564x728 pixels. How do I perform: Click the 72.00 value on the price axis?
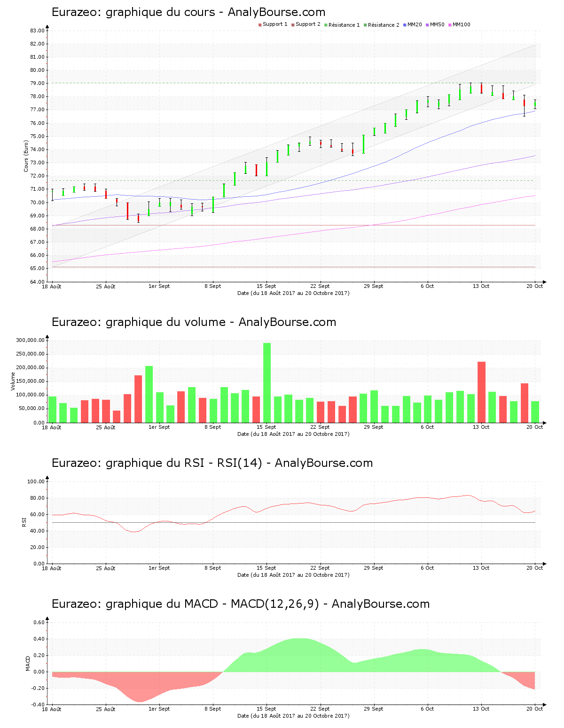coord(37,176)
